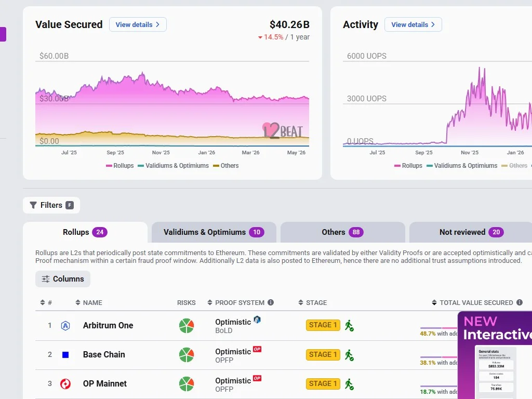Click Base Chain OP stack badge

(257, 349)
